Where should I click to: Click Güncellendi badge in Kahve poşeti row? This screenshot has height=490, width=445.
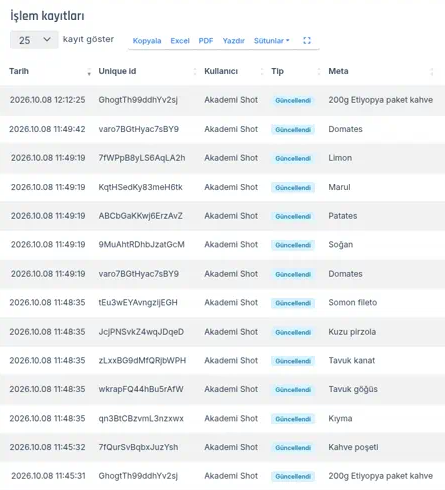(x=293, y=448)
